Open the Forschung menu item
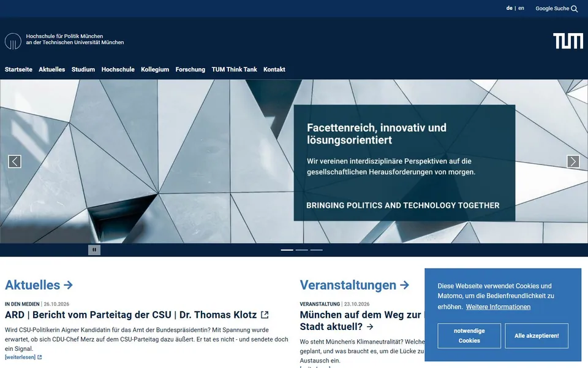 click(x=190, y=69)
